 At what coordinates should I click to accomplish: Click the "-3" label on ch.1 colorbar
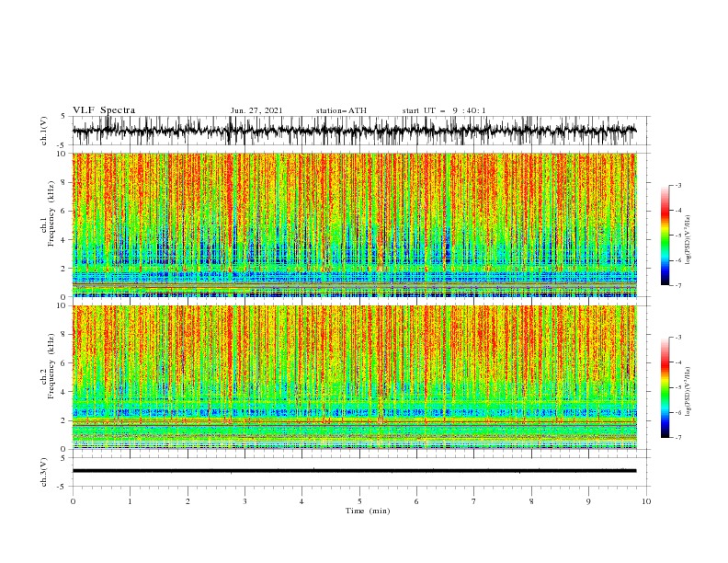pos(678,185)
